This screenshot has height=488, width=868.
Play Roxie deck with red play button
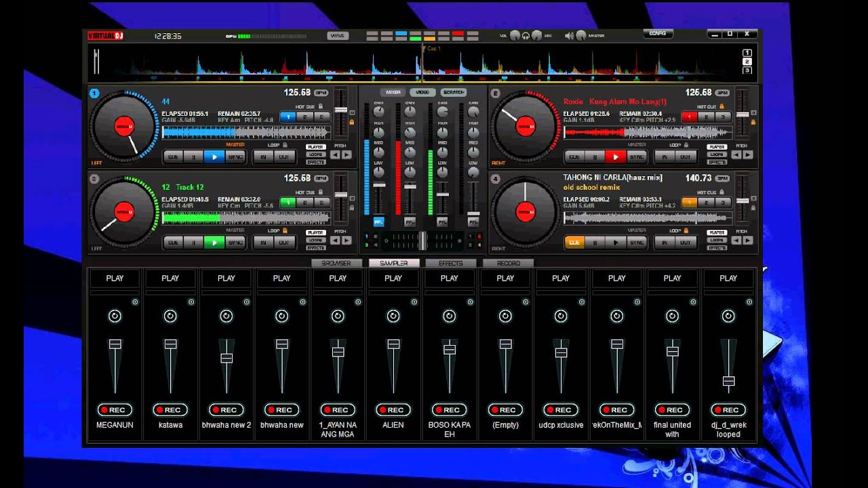point(616,157)
